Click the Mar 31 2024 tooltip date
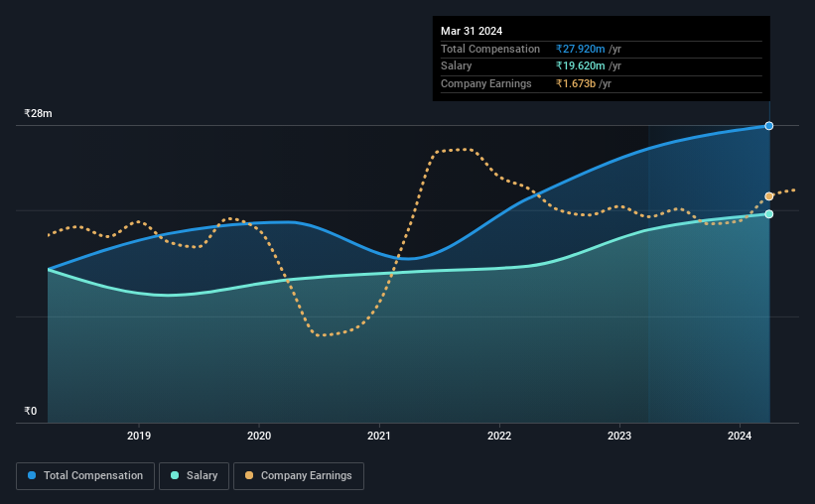 pos(472,31)
